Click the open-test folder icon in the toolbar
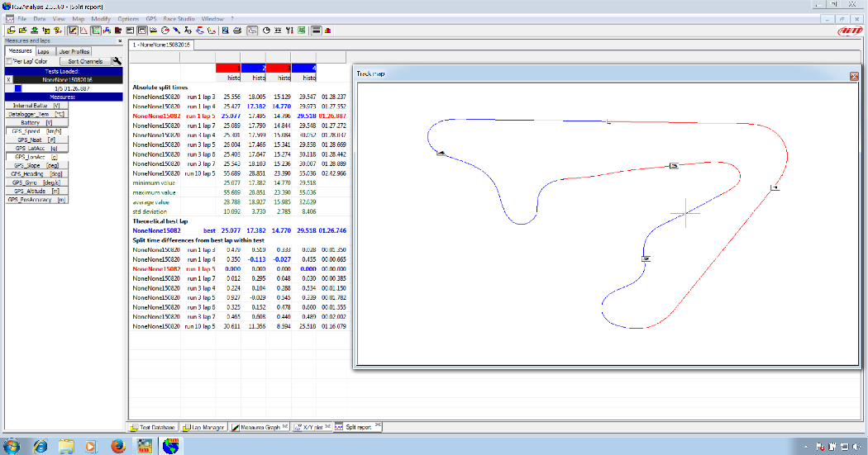The width and height of the screenshot is (868, 455). (11, 31)
